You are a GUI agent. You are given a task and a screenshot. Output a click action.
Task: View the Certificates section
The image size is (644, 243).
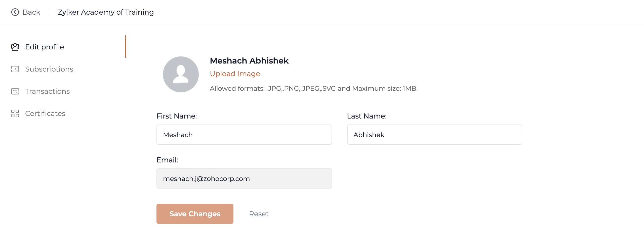tap(45, 113)
